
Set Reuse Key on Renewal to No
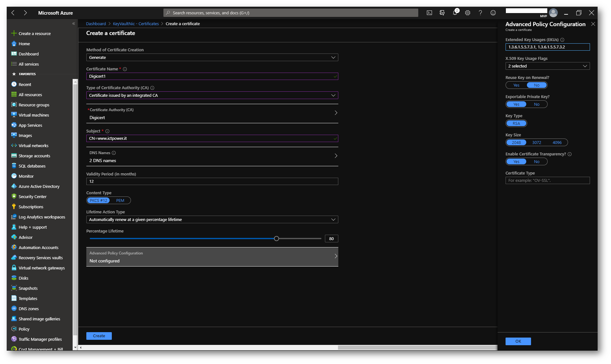[537, 85]
